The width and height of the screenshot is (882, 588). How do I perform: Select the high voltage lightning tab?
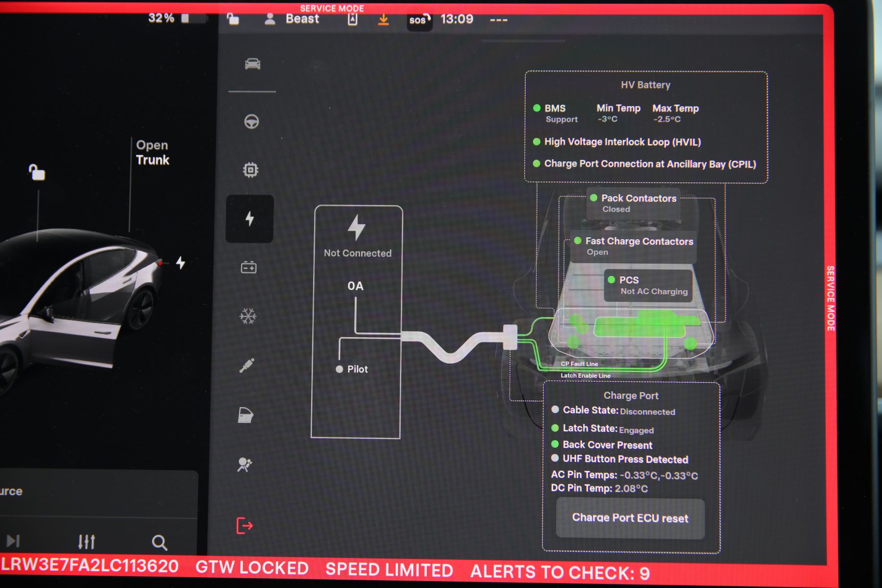tap(249, 219)
